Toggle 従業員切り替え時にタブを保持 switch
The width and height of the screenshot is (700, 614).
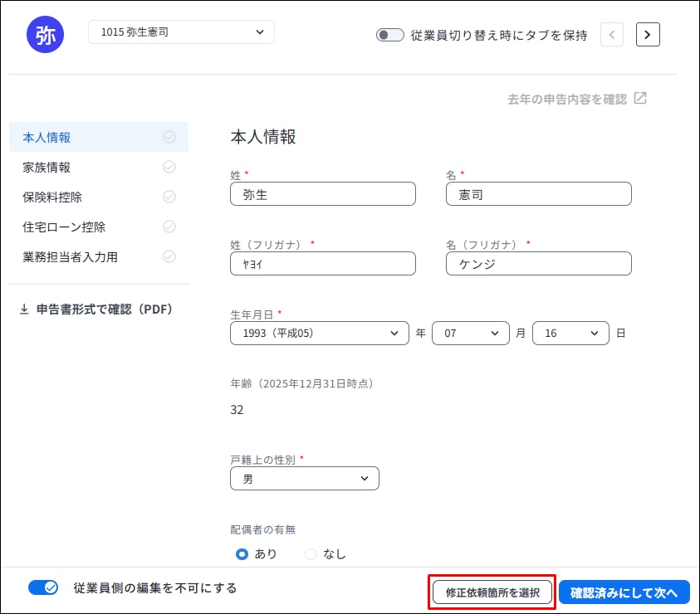click(389, 35)
